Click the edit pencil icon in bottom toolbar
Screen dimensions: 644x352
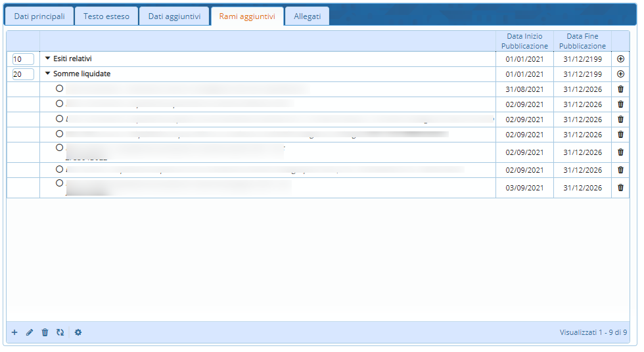click(x=30, y=332)
